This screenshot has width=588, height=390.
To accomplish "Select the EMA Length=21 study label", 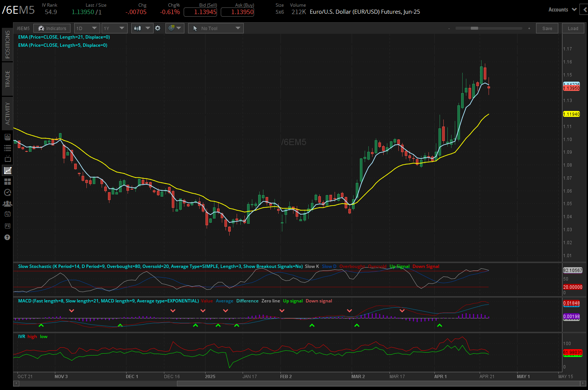I will coord(64,37).
